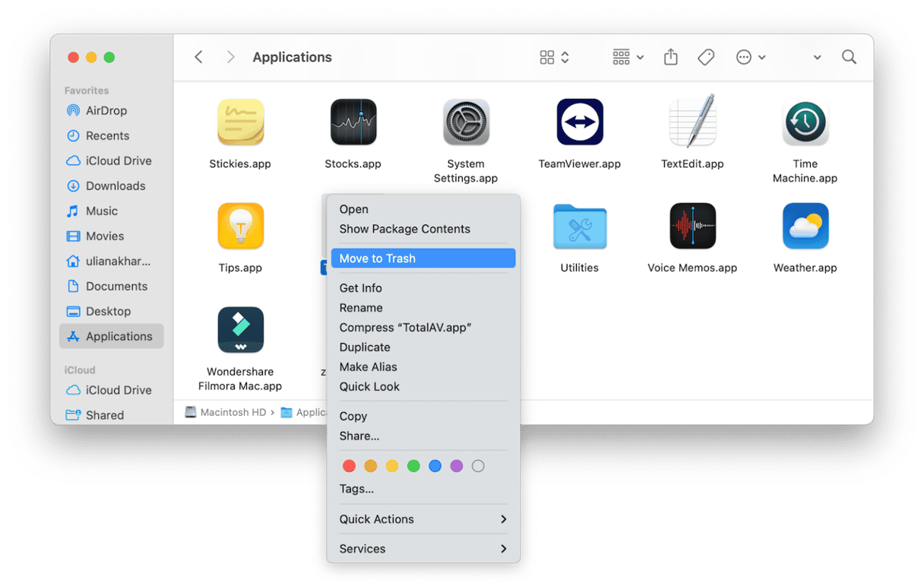The height and width of the screenshot is (587, 924).
Task: Click the TeamViewer.app file name
Action: click(580, 163)
